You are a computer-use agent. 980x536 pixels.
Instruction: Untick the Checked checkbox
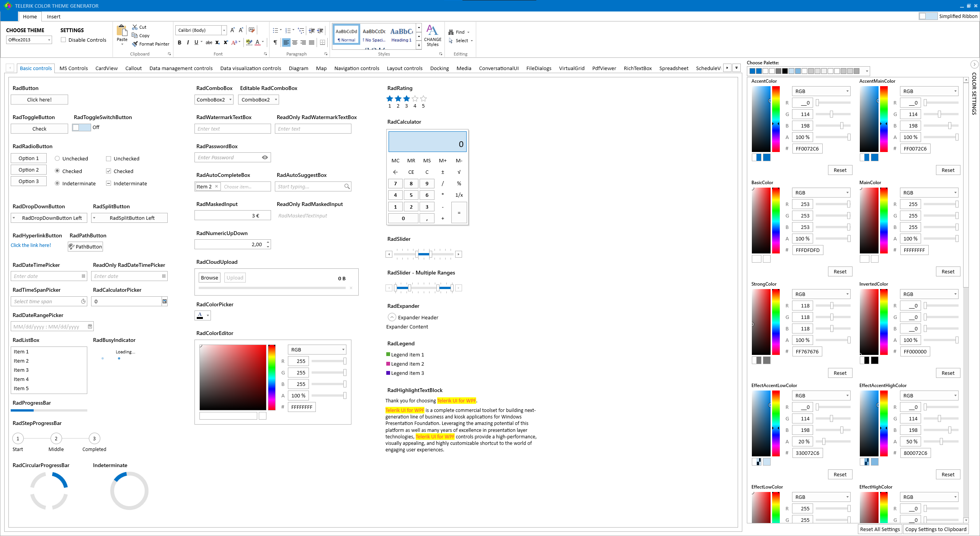[x=109, y=171]
